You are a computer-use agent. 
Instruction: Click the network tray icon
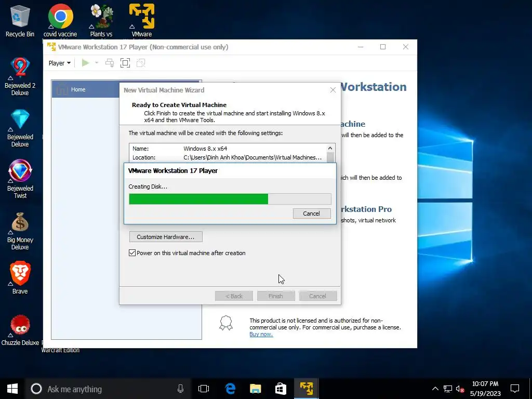(447, 389)
